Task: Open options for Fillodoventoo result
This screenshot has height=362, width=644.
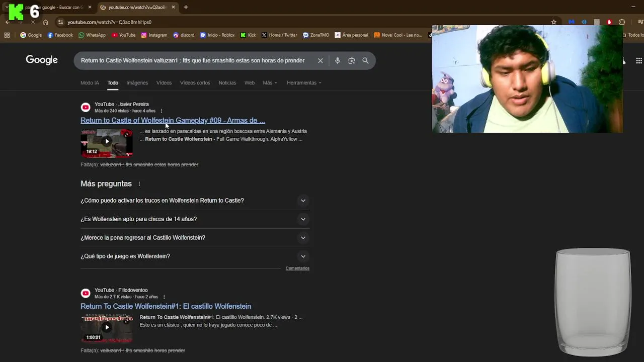Action: (164, 297)
